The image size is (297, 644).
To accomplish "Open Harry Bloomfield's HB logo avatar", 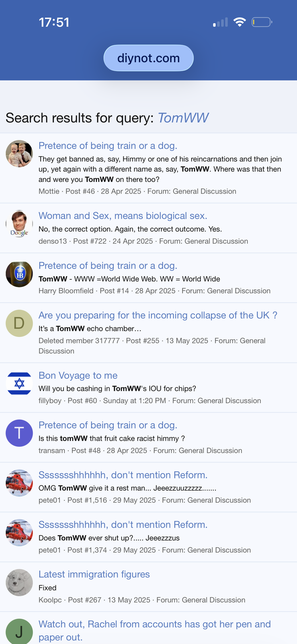I will click(19, 274).
